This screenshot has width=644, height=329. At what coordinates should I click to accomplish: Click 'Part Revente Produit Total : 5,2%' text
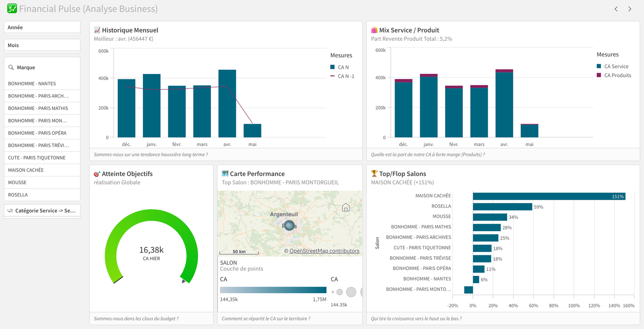point(411,39)
